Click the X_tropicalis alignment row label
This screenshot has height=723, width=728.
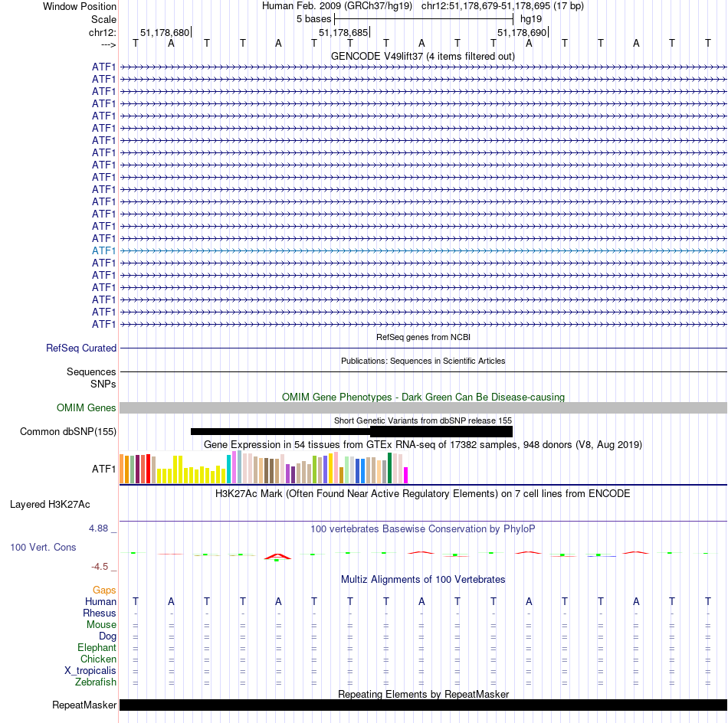(90, 671)
